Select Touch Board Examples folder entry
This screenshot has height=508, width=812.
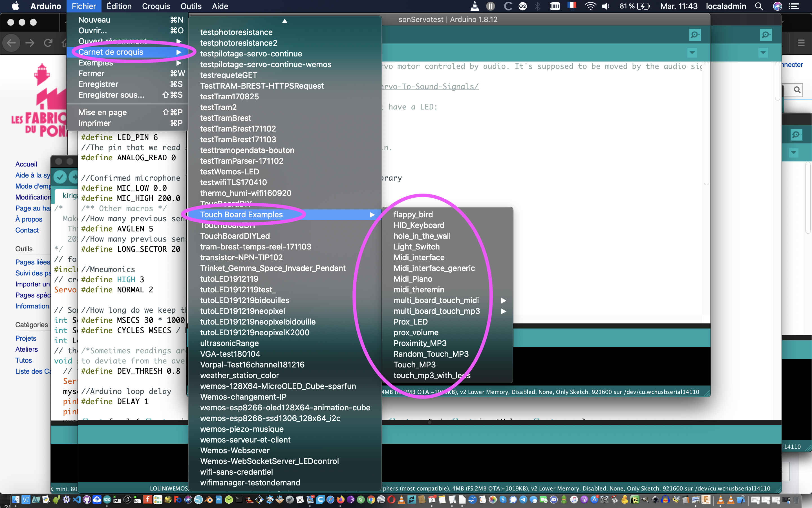coord(285,214)
